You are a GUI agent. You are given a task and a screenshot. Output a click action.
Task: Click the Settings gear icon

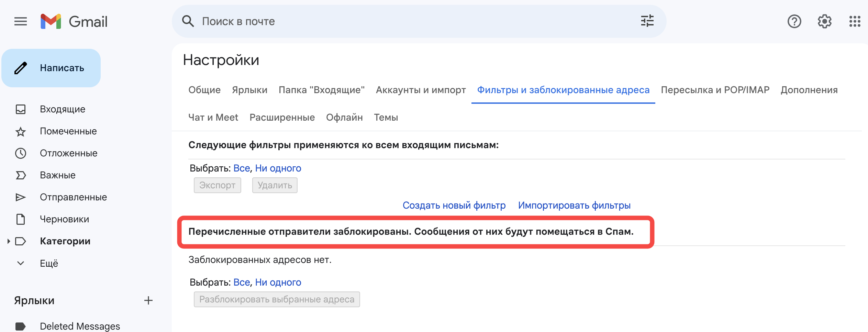coord(824,21)
